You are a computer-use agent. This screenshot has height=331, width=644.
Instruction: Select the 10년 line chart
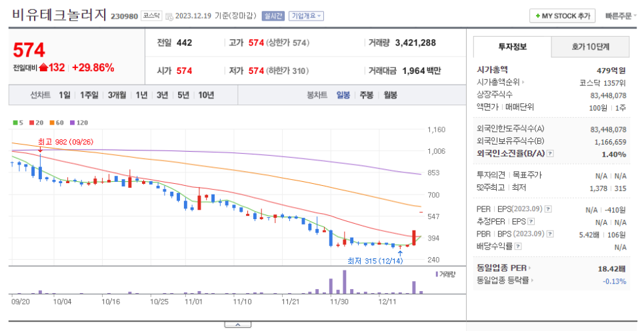[x=206, y=95]
